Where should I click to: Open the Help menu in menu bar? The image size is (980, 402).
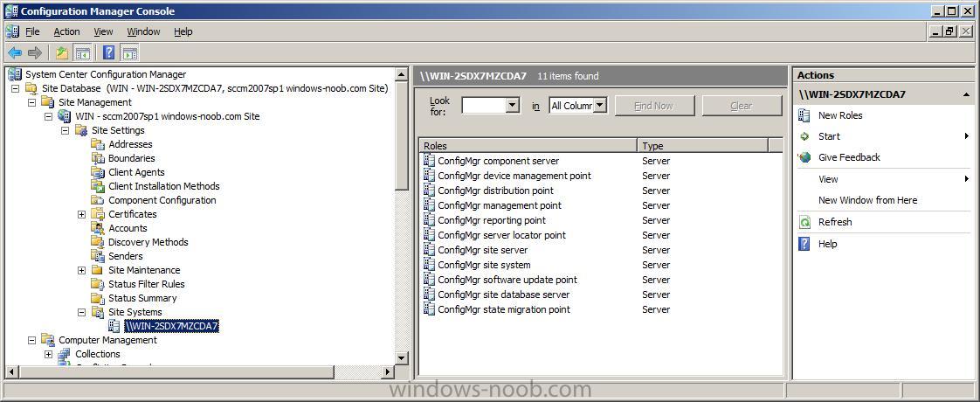click(183, 31)
